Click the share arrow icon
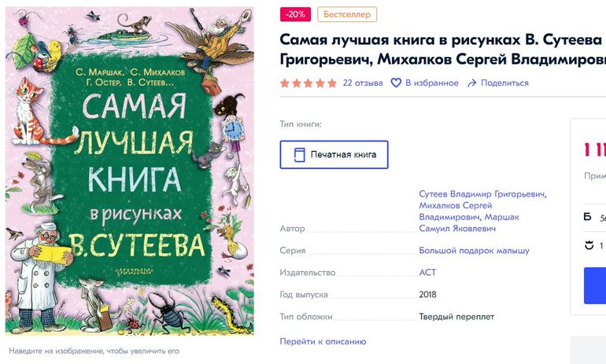 472,83
